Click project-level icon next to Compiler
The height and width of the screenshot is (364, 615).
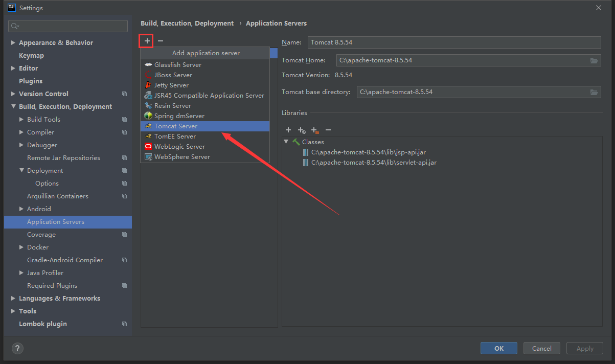point(124,132)
